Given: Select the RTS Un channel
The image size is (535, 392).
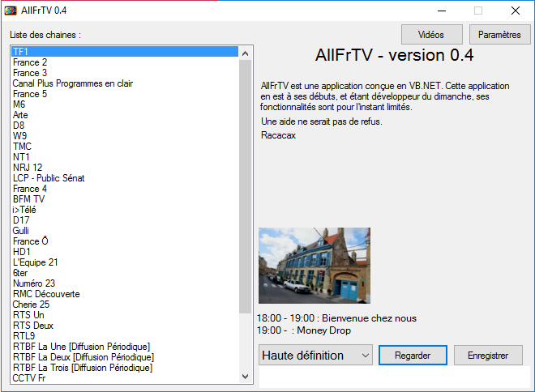Looking at the screenshot, I should pos(125,315).
